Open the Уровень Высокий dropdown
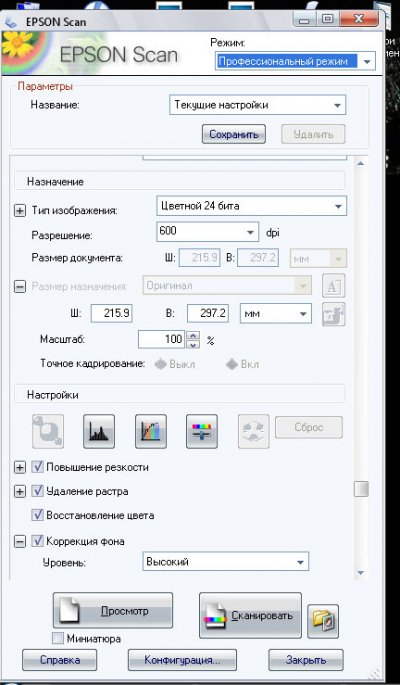The height and width of the screenshot is (685, 400). tap(225, 561)
